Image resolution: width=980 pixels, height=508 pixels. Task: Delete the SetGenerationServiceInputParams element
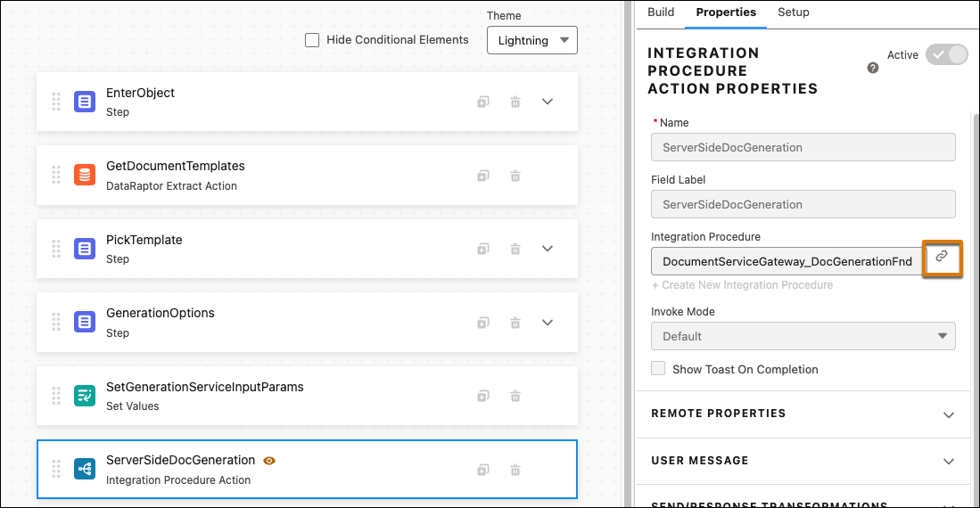(x=515, y=396)
